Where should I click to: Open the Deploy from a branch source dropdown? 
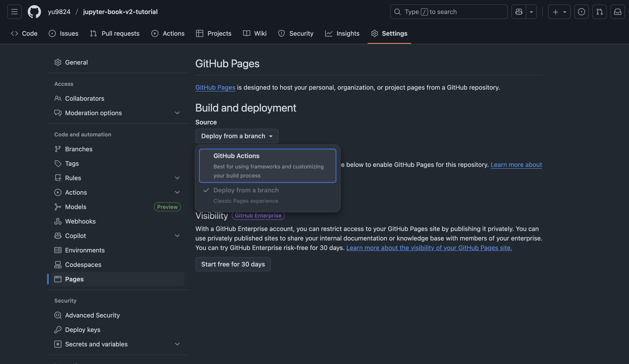pos(237,136)
